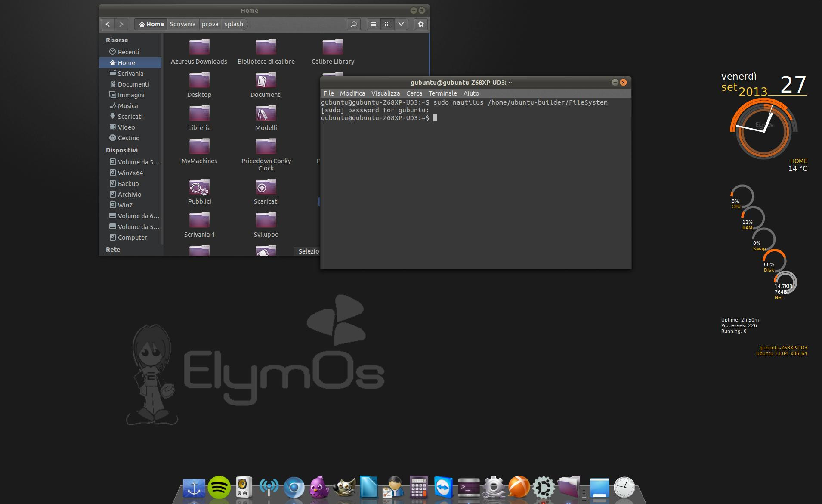Image resolution: width=822 pixels, height=504 pixels.
Task: Navigate to Scrivania in the path bar
Action: tap(182, 24)
